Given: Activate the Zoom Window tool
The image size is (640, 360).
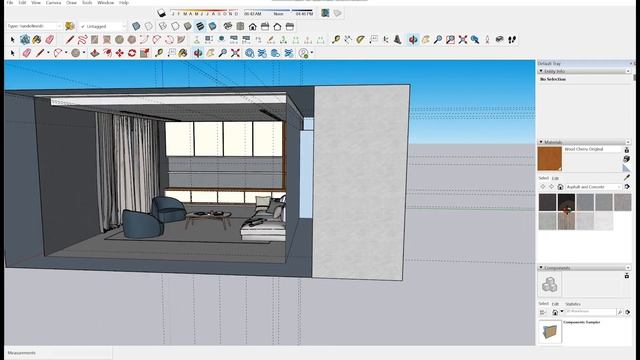Looking at the screenshot, I should [x=450, y=40].
